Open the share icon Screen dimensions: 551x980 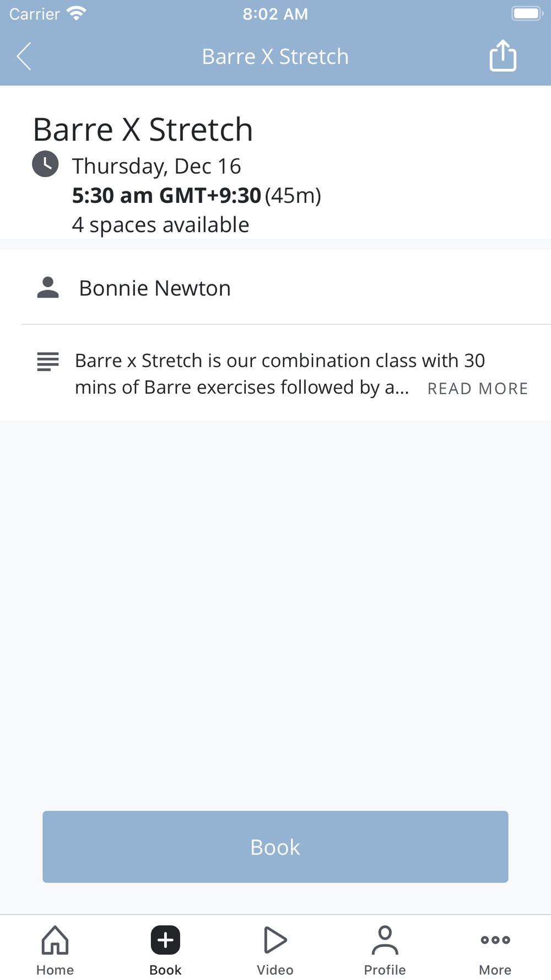click(503, 56)
